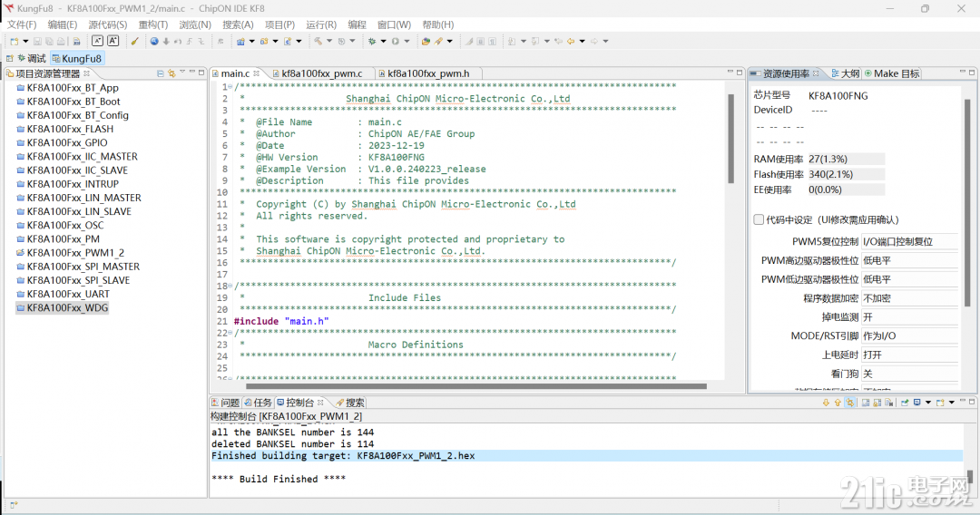Click the flashlight Search toolbar icon
The height and width of the screenshot is (515, 980).
pos(439,41)
